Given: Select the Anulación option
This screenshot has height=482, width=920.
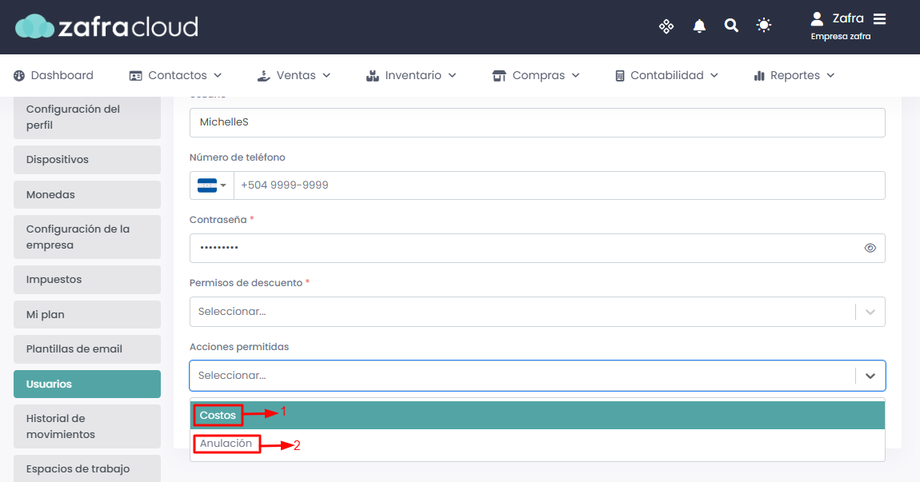Looking at the screenshot, I should point(537,444).
